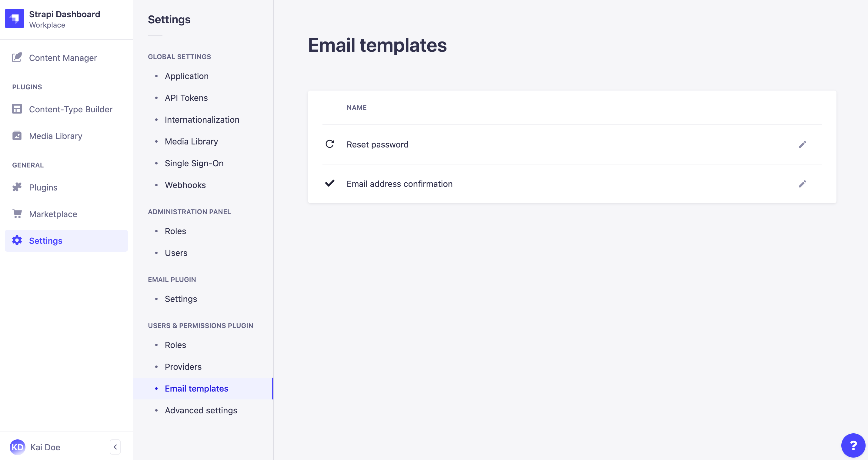868x460 pixels.
Task: Select API Tokens under Global Settings
Action: pyautogui.click(x=186, y=98)
